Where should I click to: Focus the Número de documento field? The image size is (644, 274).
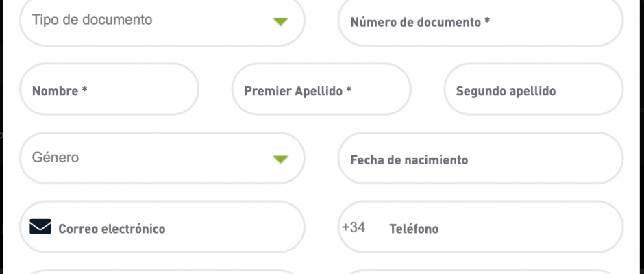tap(480, 20)
